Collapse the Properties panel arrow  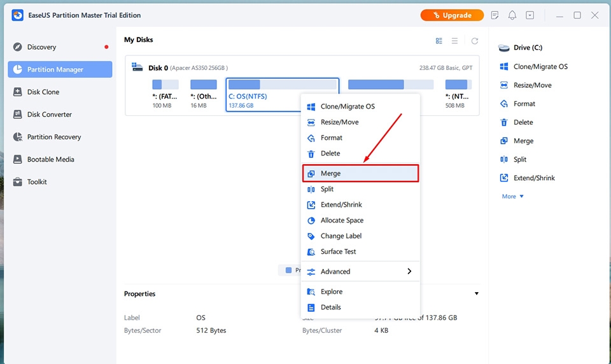476,293
